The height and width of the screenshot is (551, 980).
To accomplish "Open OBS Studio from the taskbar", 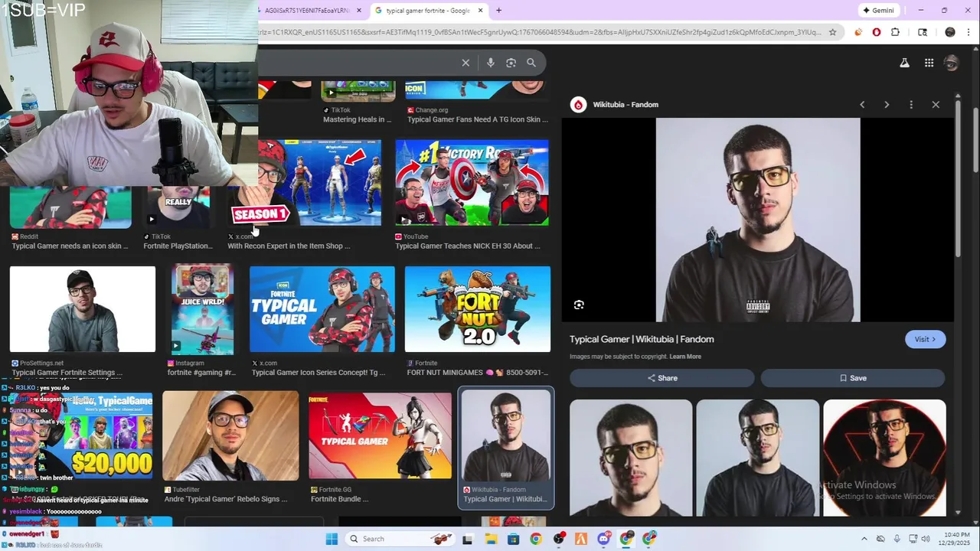I will pos(559,539).
